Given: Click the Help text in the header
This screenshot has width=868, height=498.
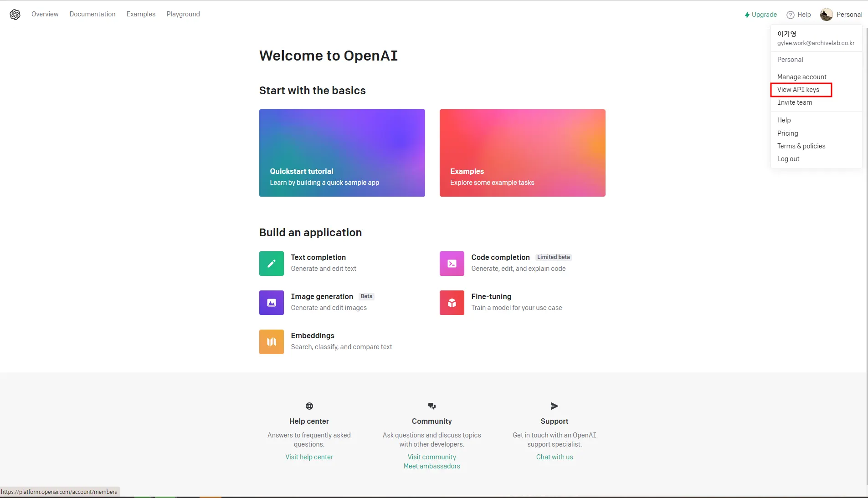Looking at the screenshot, I should [804, 15].
